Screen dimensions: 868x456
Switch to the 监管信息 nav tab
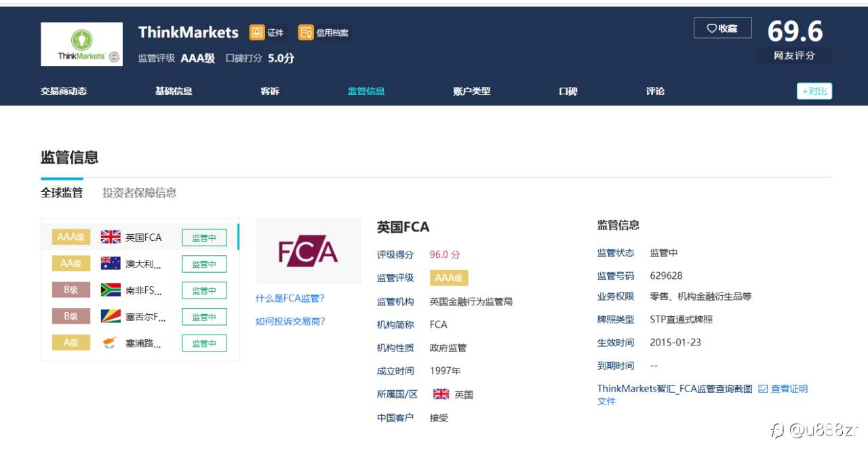(x=366, y=91)
